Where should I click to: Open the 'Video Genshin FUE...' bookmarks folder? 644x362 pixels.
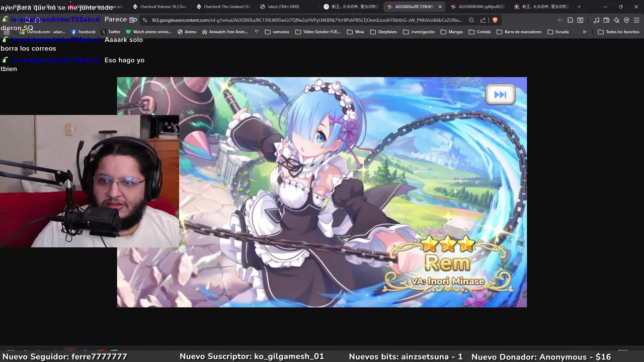coord(318,32)
